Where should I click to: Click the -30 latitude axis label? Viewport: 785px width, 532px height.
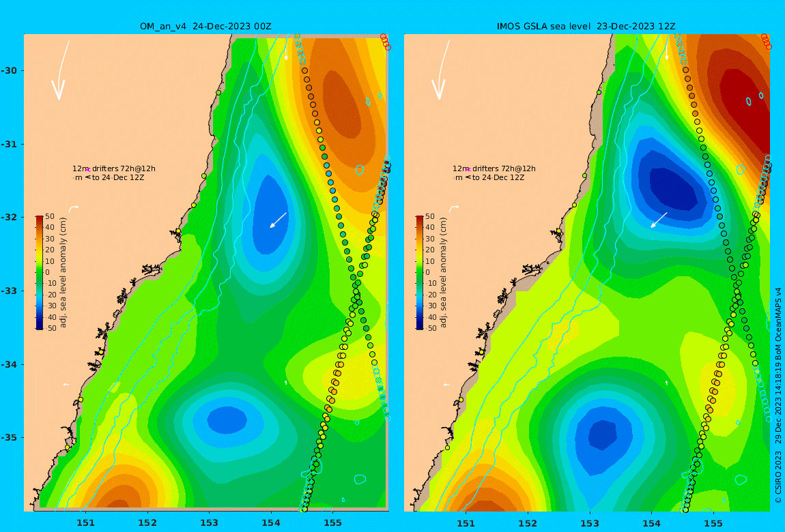[x=8, y=70]
